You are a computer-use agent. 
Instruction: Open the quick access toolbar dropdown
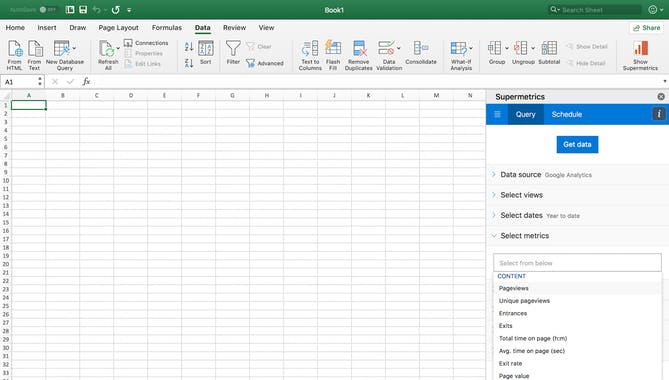129,10
